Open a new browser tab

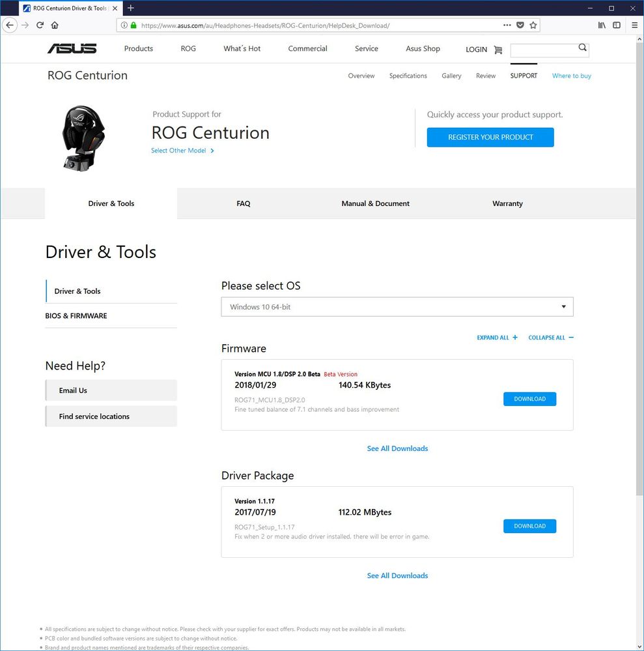[x=131, y=8]
